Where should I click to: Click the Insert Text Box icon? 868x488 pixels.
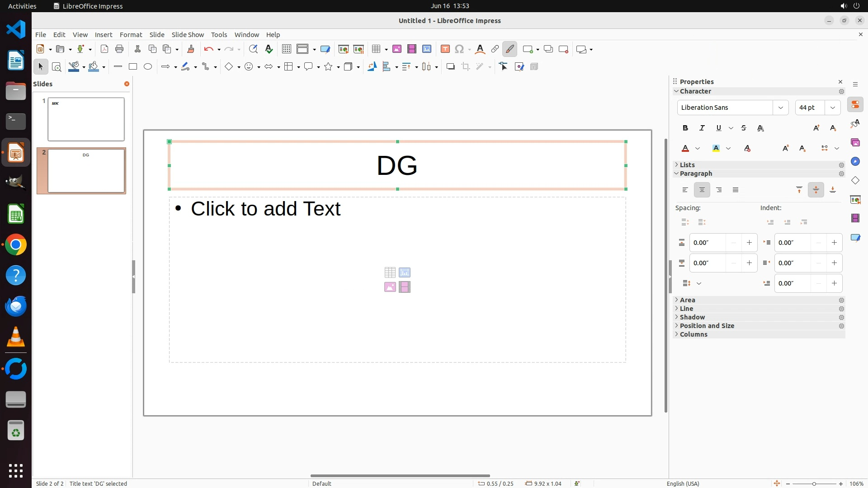(445, 49)
